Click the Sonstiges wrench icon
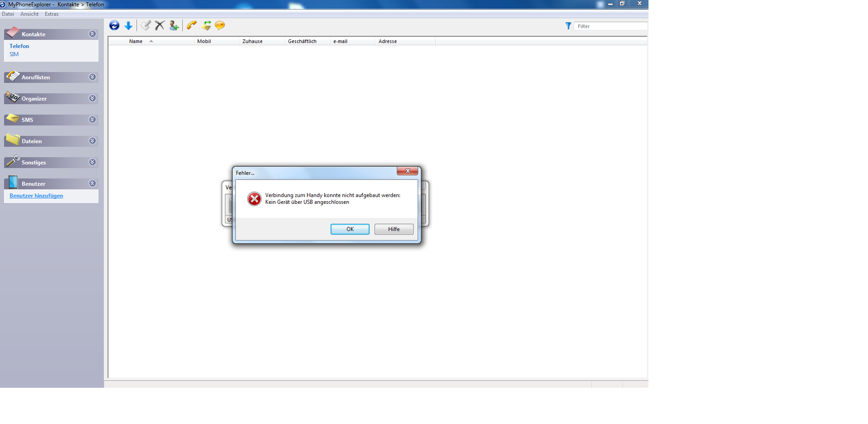Image resolution: width=868 pixels, height=424 pixels. pyautogui.click(x=13, y=161)
